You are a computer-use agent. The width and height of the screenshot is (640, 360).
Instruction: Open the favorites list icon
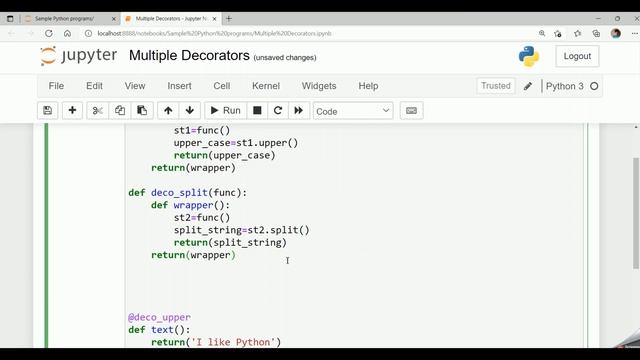[x=577, y=33]
